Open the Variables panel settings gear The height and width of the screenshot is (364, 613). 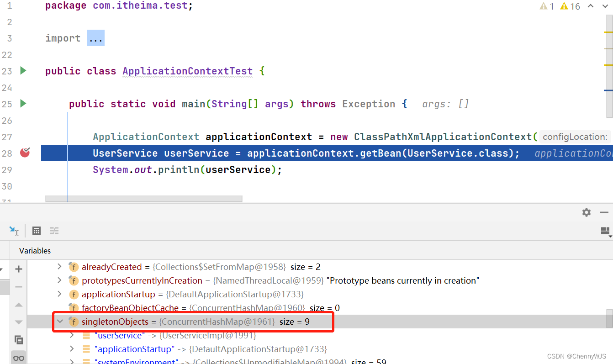click(x=587, y=212)
